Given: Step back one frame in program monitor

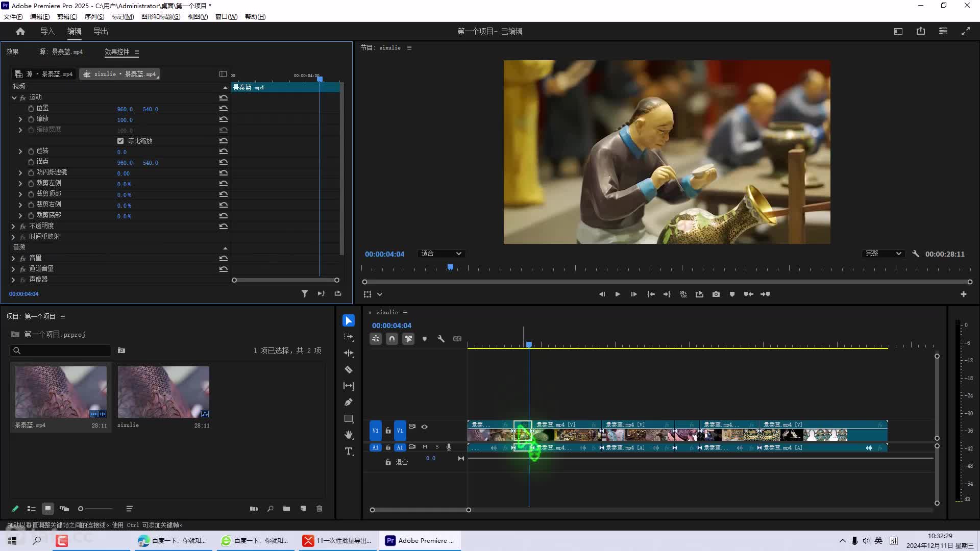Looking at the screenshot, I should point(602,294).
